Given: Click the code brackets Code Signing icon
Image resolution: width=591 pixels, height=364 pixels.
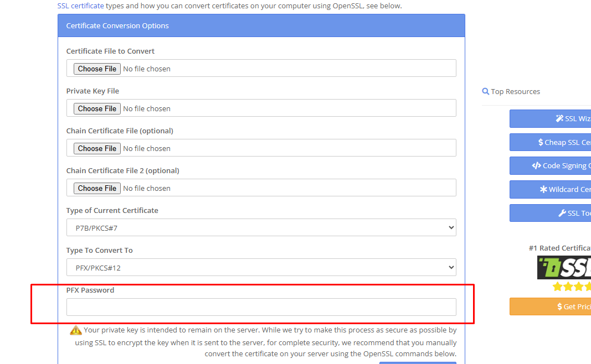Looking at the screenshot, I should 536,165.
